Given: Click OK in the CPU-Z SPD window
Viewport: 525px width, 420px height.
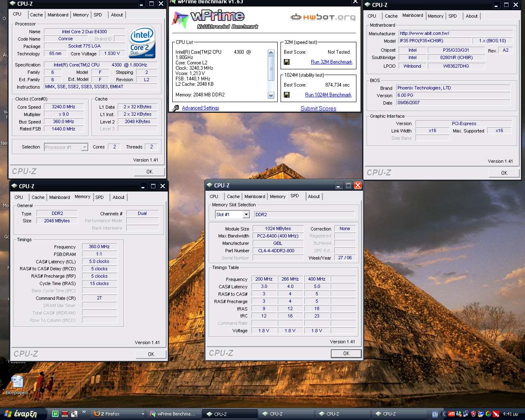Looking at the screenshot, I should click(346, 353).
